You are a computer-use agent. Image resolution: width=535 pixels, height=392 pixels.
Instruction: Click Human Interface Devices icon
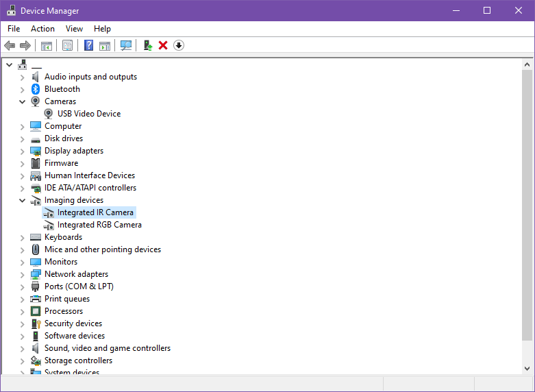click(x=36, y=175)
